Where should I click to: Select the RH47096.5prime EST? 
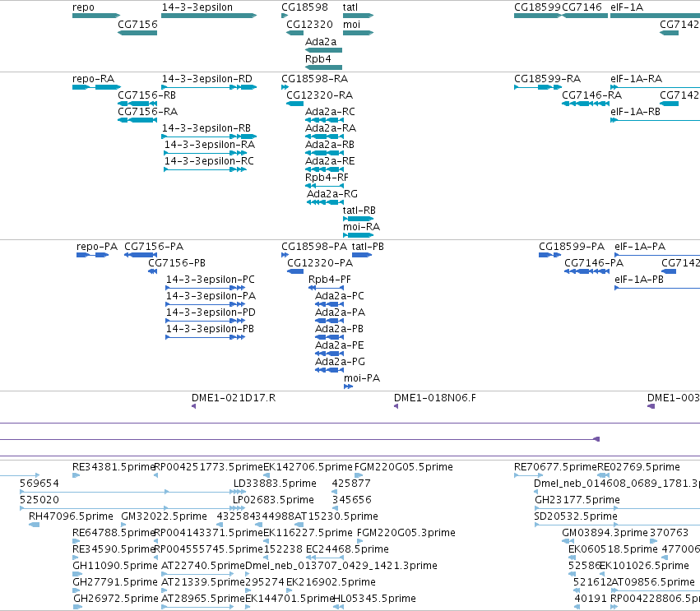click(x=34, y=525)
